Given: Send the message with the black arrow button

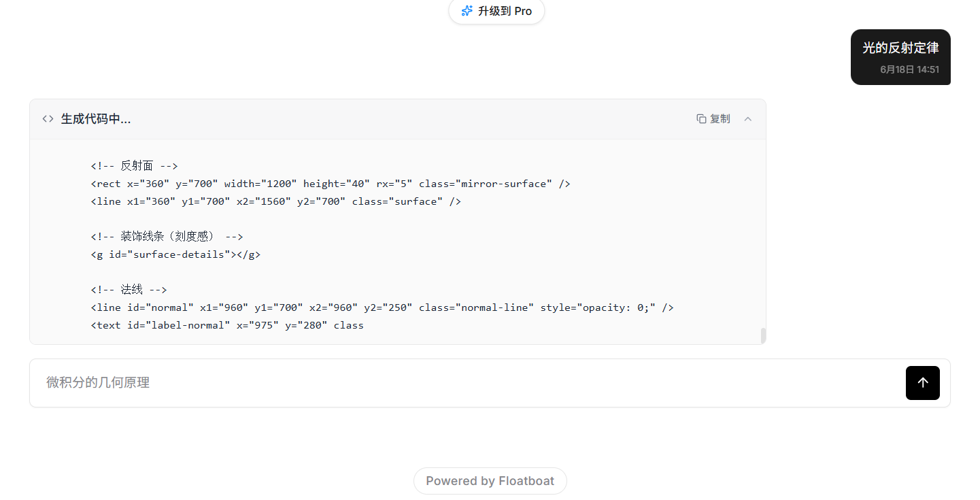Looking at the screenshot, I should (x=923, y=383).
